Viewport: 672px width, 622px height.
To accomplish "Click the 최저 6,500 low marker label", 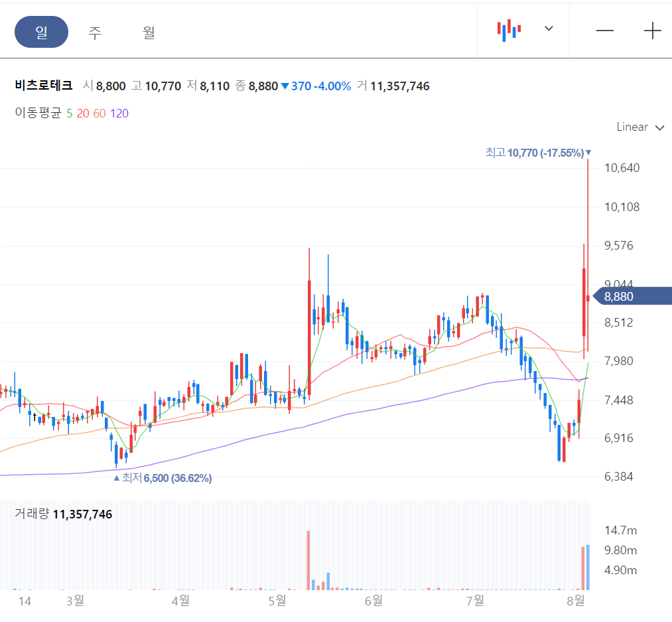I will 163,478.
